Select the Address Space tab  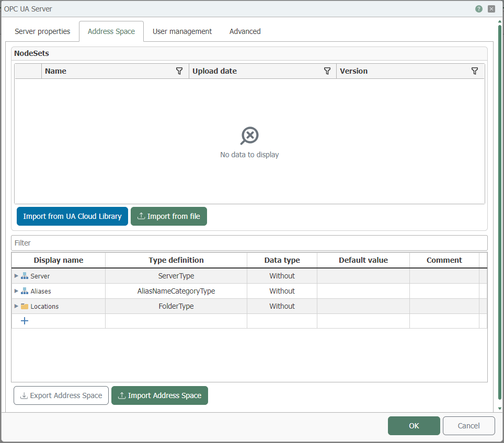click(x=111, y=31)
